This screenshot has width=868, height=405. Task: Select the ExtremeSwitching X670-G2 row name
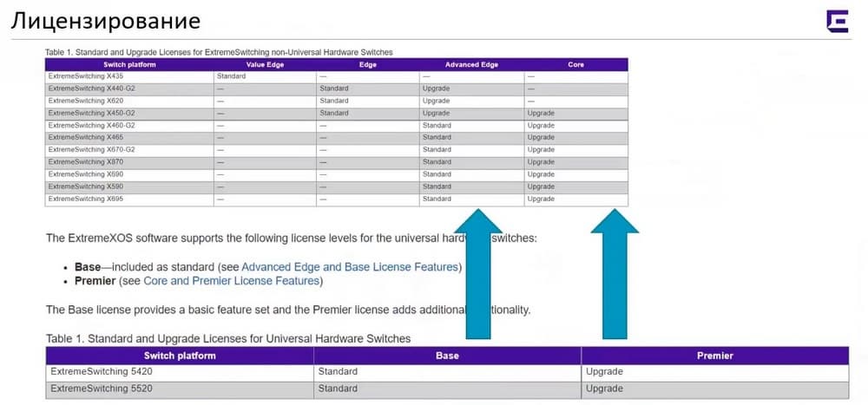tap(92, 150)
